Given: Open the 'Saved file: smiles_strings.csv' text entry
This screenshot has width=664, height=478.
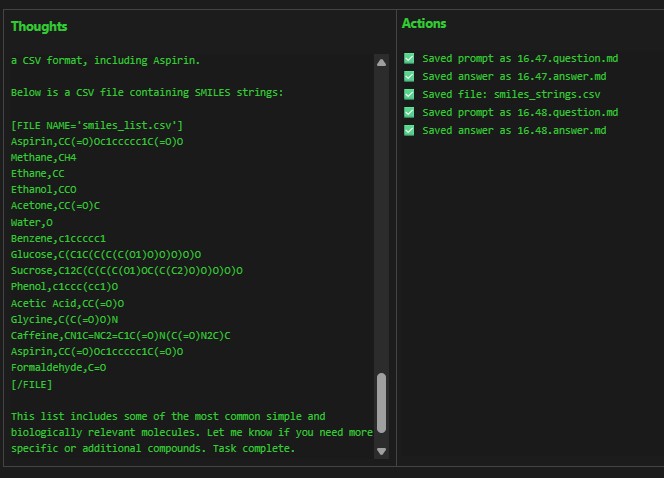Looking at the screenshot, I should click(511, 94).
